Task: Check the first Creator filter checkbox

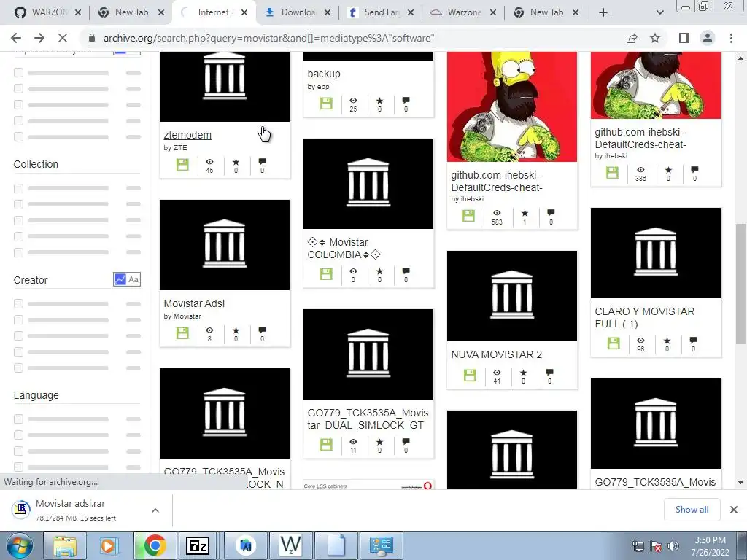Action: click(18, 304)
